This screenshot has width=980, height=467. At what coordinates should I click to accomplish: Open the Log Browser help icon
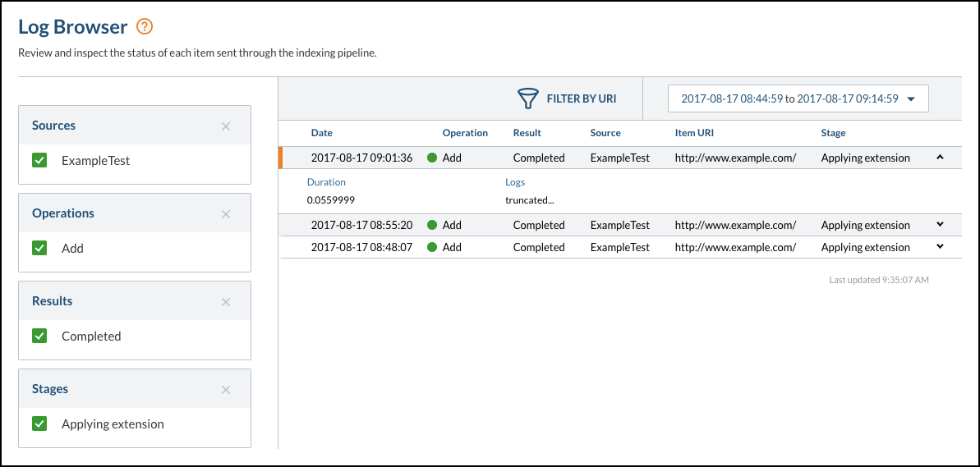click(145, 27)
